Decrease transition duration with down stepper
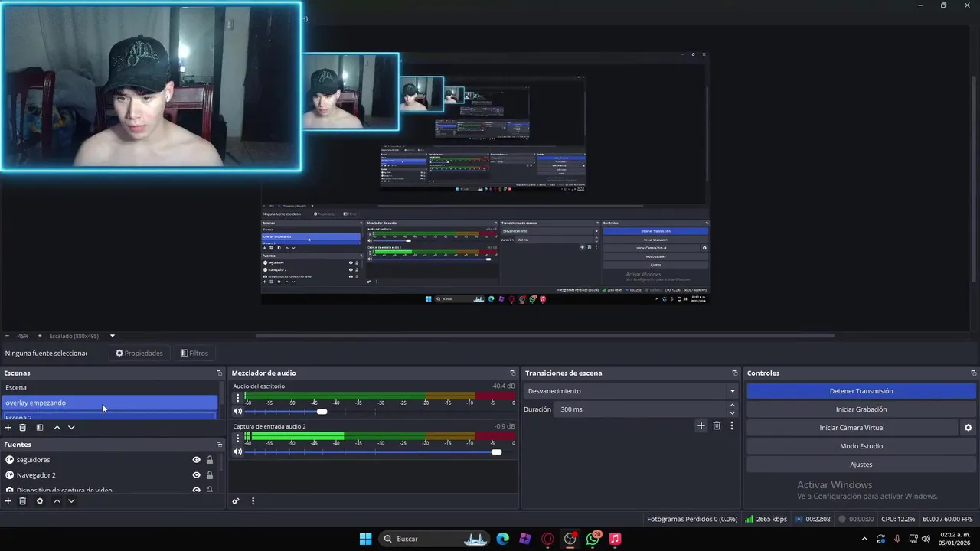 point(732,413)
